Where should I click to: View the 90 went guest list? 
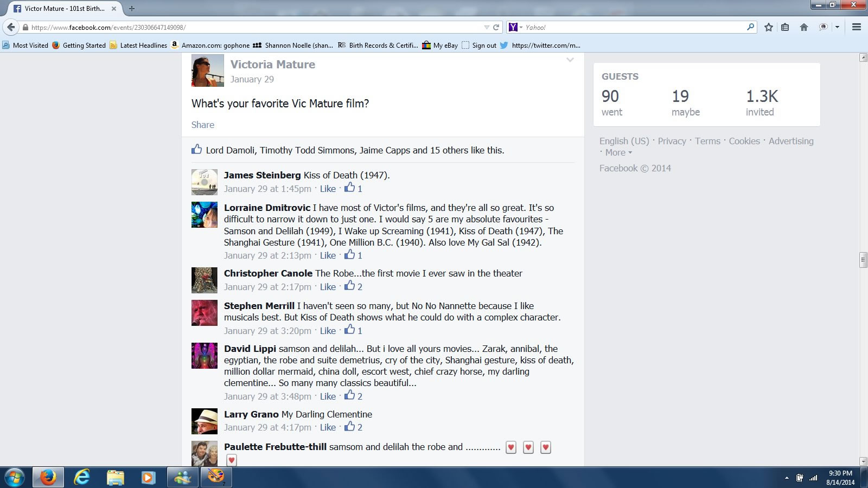(x=612, y=102)
